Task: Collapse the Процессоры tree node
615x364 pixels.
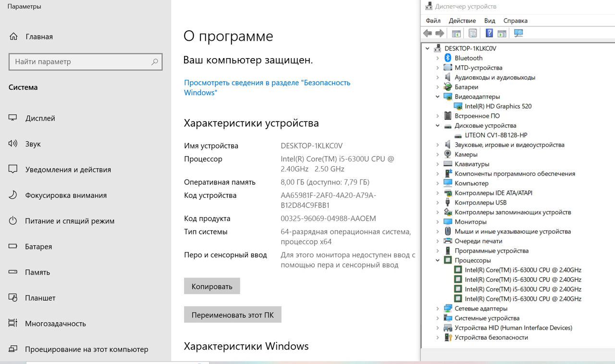Action: [438, 260]
